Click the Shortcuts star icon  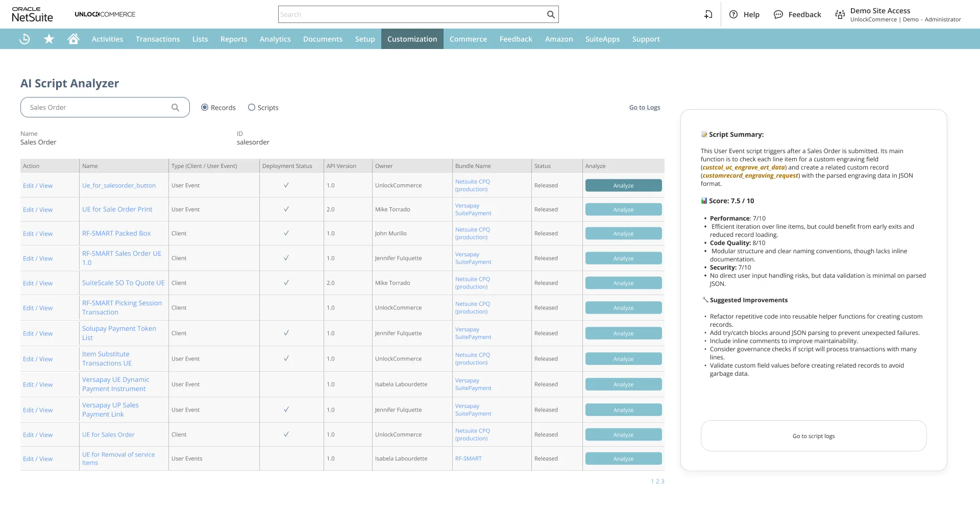tap(49, 39)
